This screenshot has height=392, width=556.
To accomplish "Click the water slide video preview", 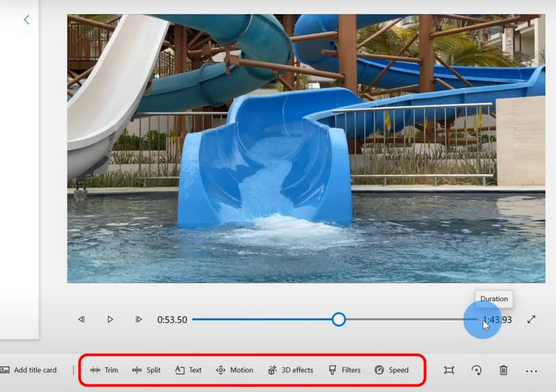I will pos(306,148).
